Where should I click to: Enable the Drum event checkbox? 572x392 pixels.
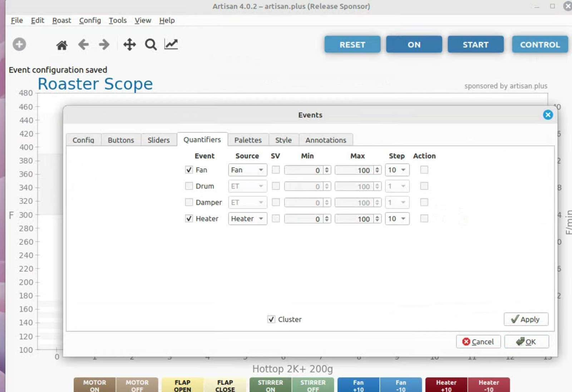(189, 186)
